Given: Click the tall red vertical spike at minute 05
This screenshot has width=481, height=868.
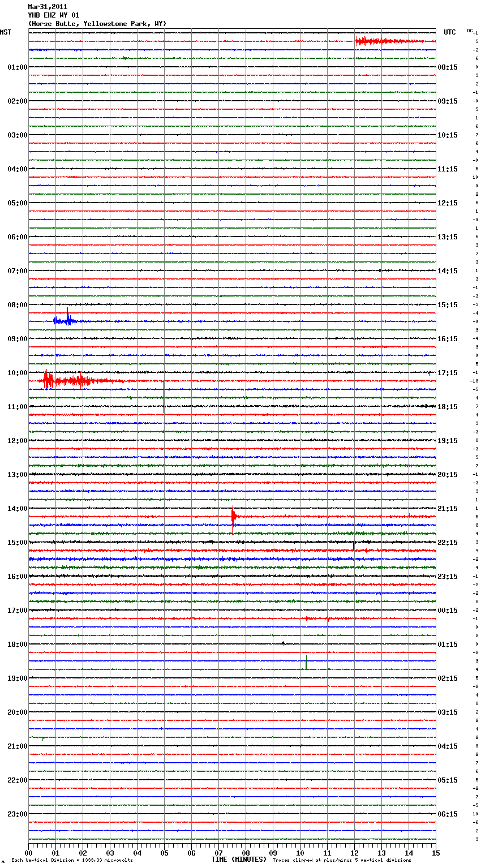Looking at the screenshot, I should [x=164, y=398].
